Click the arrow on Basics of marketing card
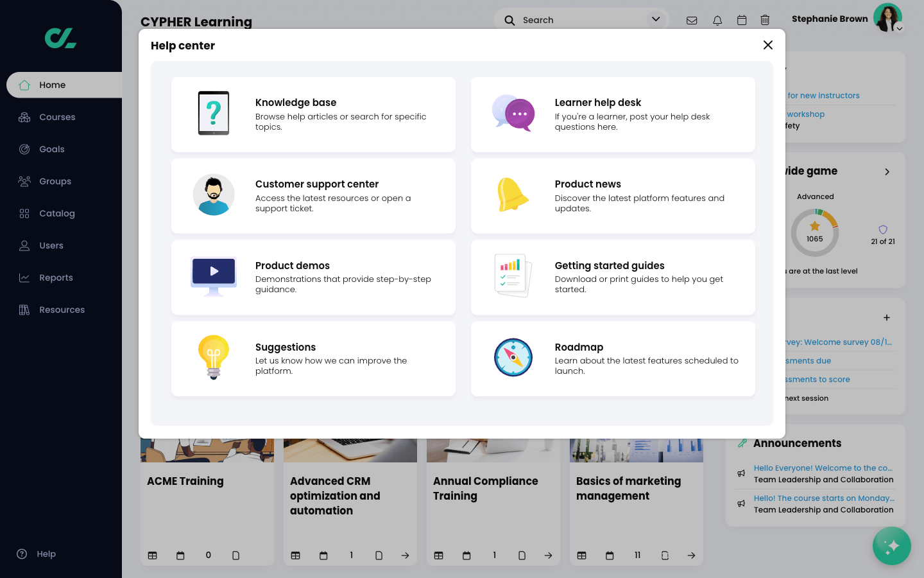 click(691, 556)
